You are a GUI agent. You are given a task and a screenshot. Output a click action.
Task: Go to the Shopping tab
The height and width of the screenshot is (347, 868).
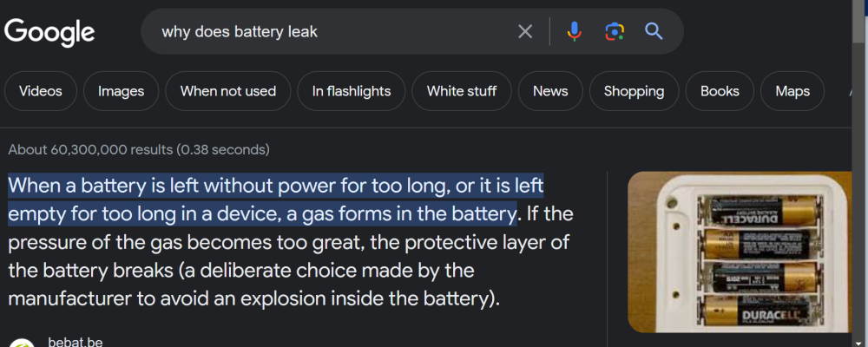click(x=634, y=91)
